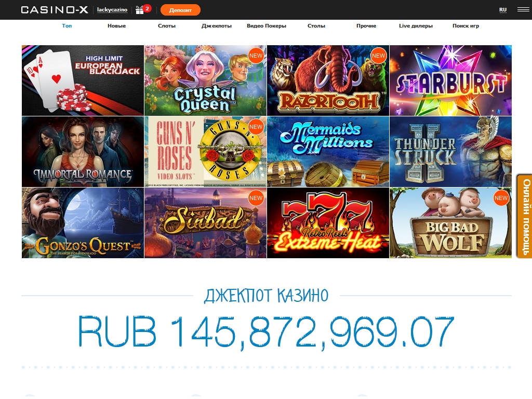
Task: Open the RU language selector
Action: 502,10
